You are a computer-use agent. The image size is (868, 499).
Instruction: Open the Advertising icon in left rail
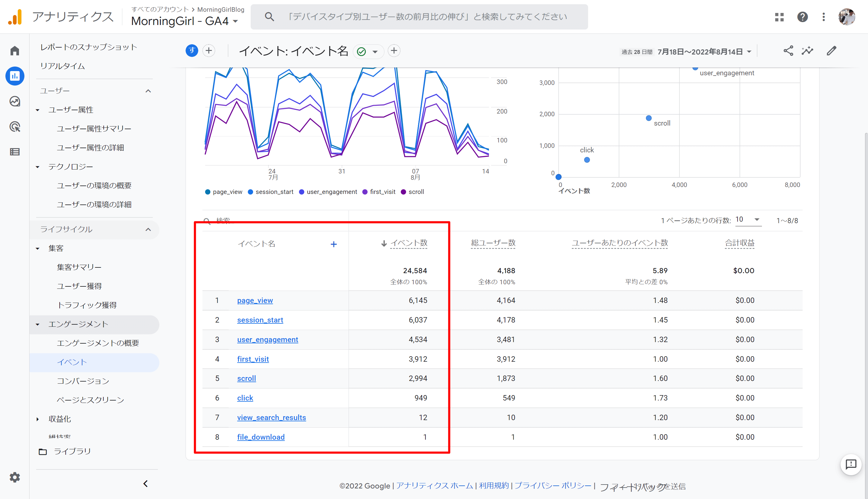click(x=15, y=127)
